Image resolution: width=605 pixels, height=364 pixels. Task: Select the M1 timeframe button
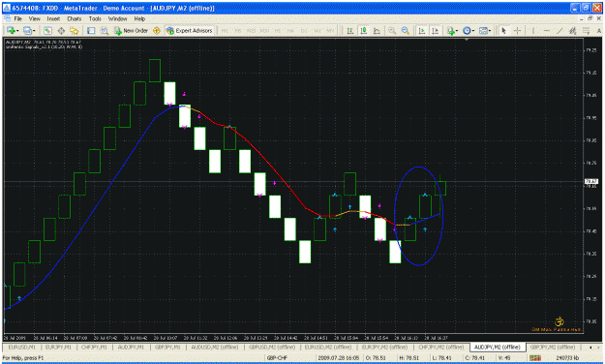225,31
